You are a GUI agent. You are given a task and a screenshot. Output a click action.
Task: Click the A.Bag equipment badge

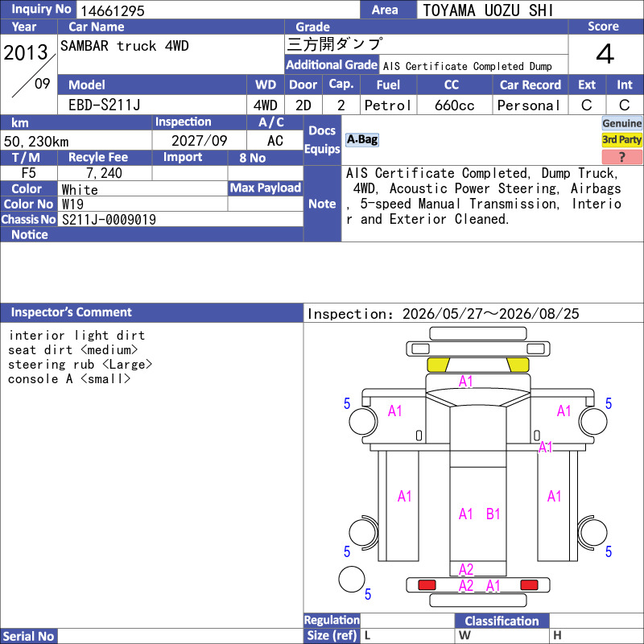(x=361, y=139)
